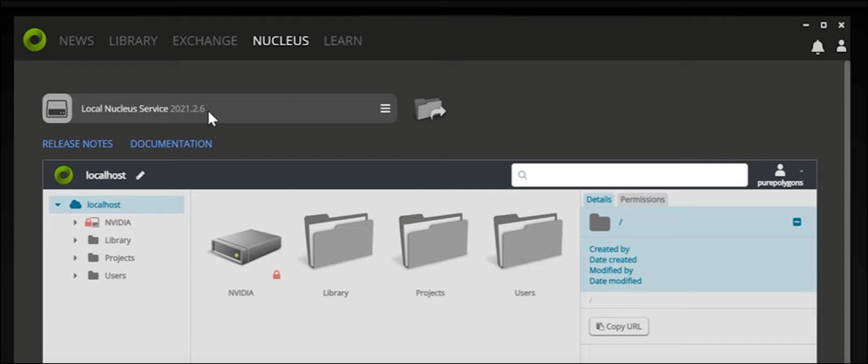Edit the localhost name with pencil icon

(x=140, y=175)
